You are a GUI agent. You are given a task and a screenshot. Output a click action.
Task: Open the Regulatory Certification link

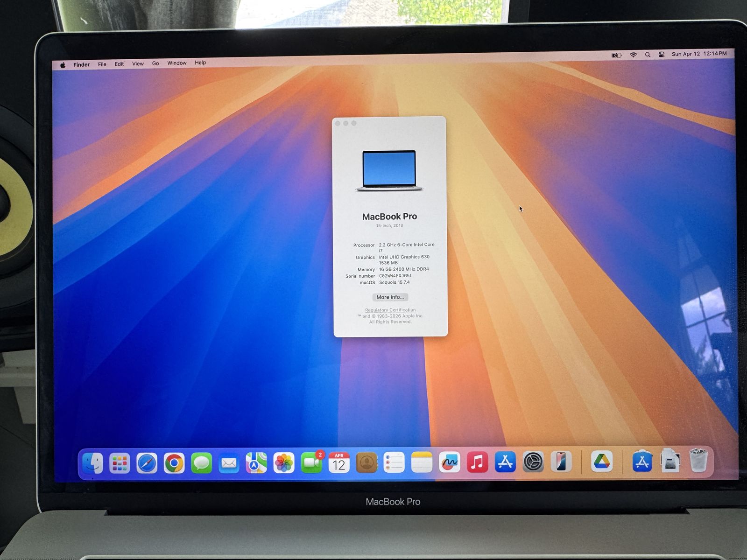point(390,310)
